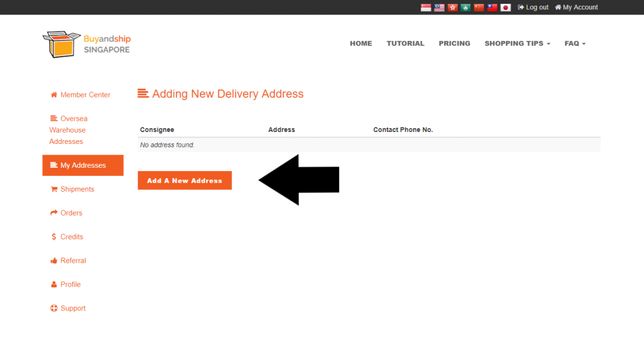The width and height of the screenshot is (644, 345).
Task: Click the Contact Phone No. column header
Action: pos(403,129)
